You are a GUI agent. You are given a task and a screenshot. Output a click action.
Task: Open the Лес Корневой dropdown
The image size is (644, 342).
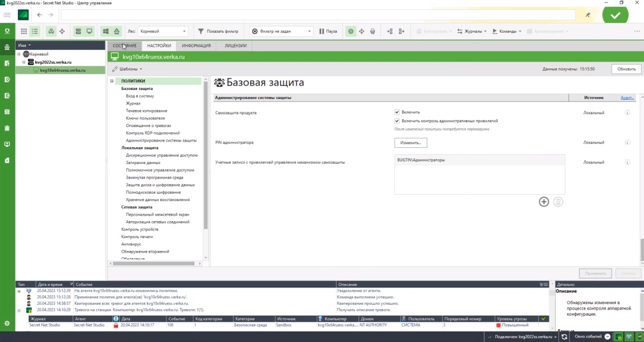click(x=163, y=31)
